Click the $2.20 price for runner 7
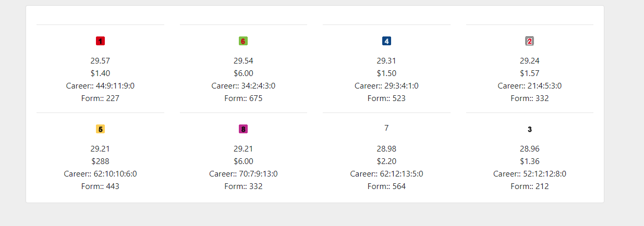The height and width of the screenshot is (226, 644). click(386, 161)
